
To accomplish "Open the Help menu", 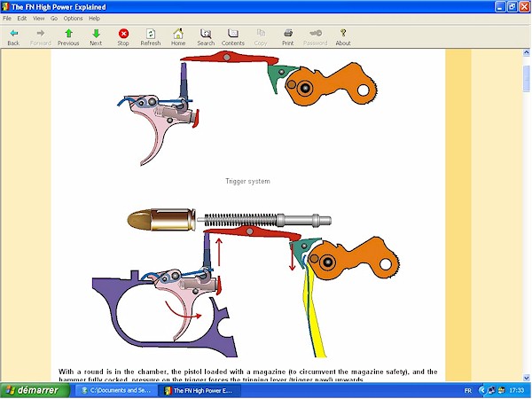I will 94,19.
